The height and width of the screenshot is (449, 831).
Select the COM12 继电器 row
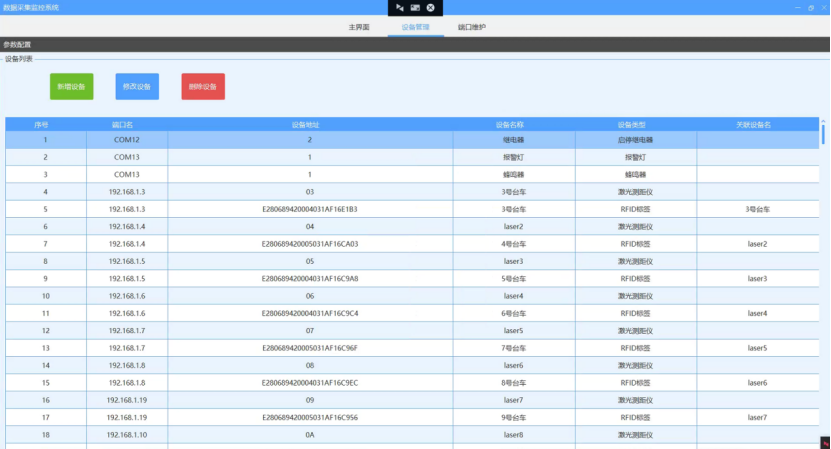pos(412,140)
